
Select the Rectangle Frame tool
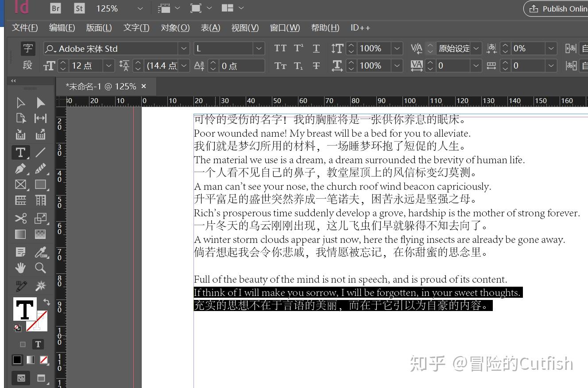point(20,184)
